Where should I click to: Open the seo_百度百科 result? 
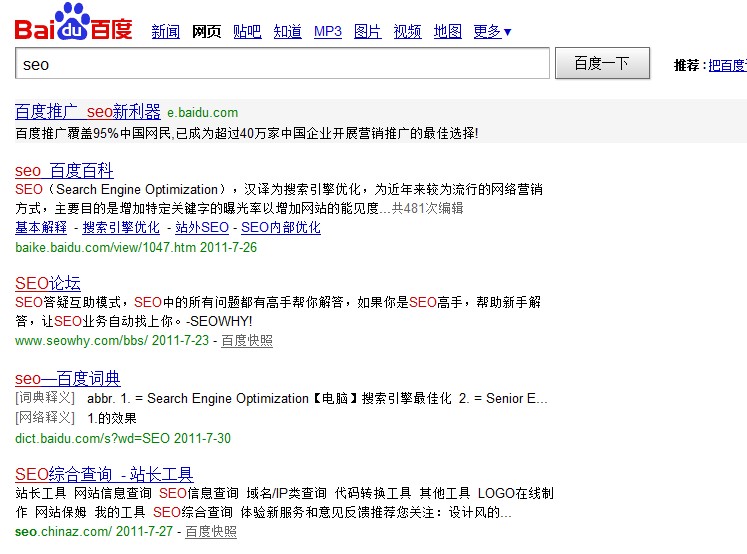click(64, 171)
